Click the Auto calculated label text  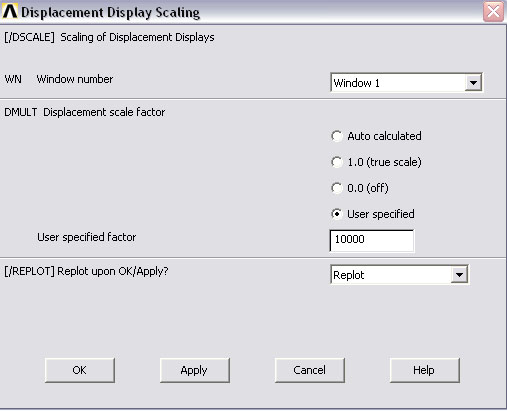tap(384, 136)
